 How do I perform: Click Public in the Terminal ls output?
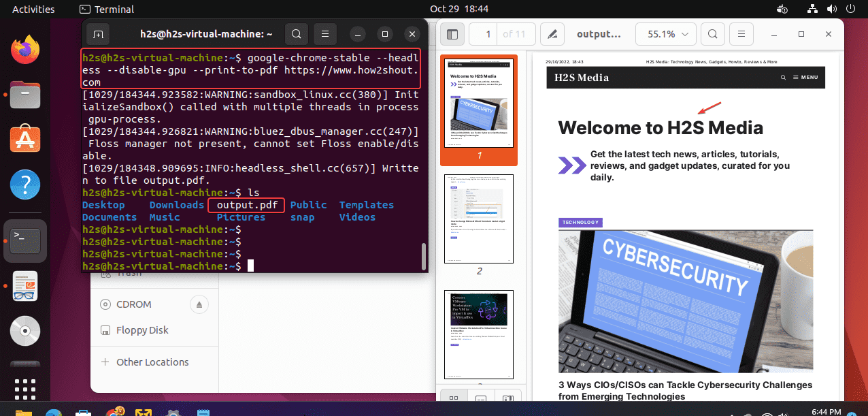click(309, 205)
